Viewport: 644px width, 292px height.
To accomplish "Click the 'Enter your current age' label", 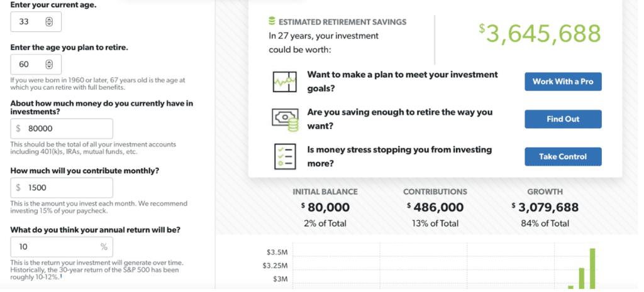I will click(x=53, y=6).
